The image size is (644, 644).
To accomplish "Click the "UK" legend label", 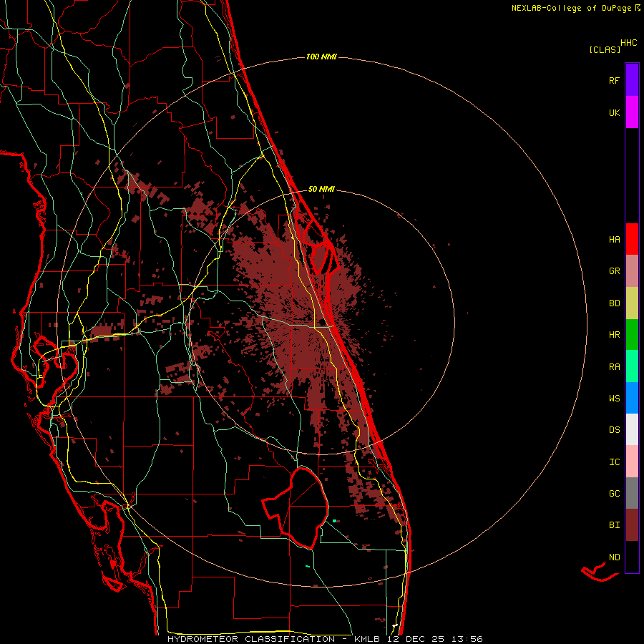I will [614, 112].
